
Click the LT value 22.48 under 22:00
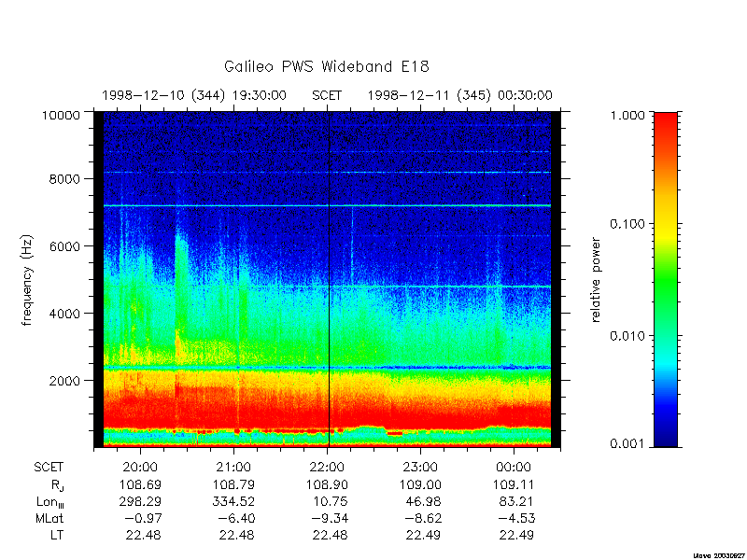[331, 535]
